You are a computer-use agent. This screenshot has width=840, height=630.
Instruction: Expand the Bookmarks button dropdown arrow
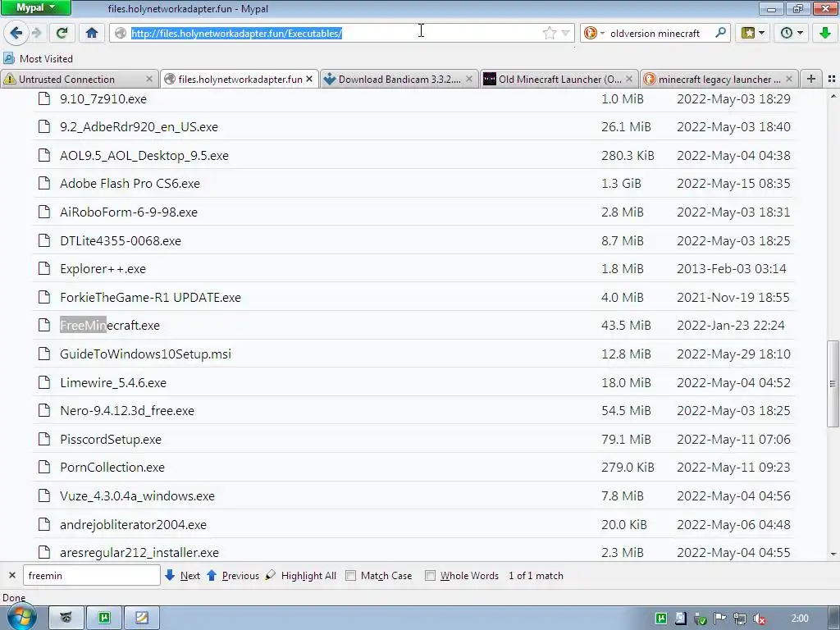click(761, 33)
